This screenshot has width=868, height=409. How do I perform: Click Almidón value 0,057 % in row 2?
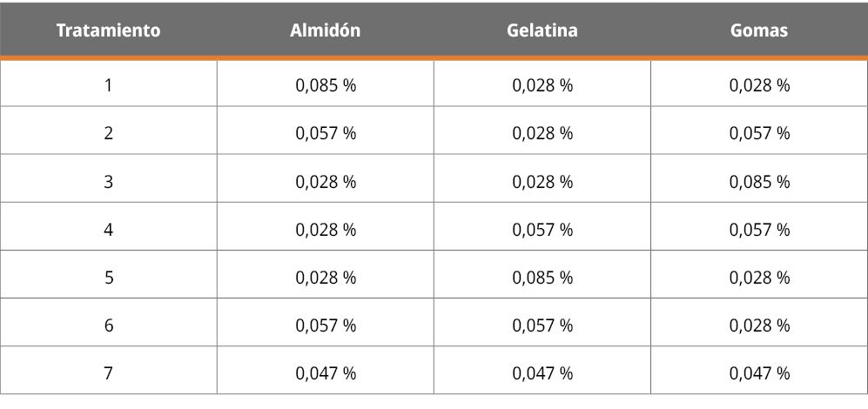click(x=326, y=133)
